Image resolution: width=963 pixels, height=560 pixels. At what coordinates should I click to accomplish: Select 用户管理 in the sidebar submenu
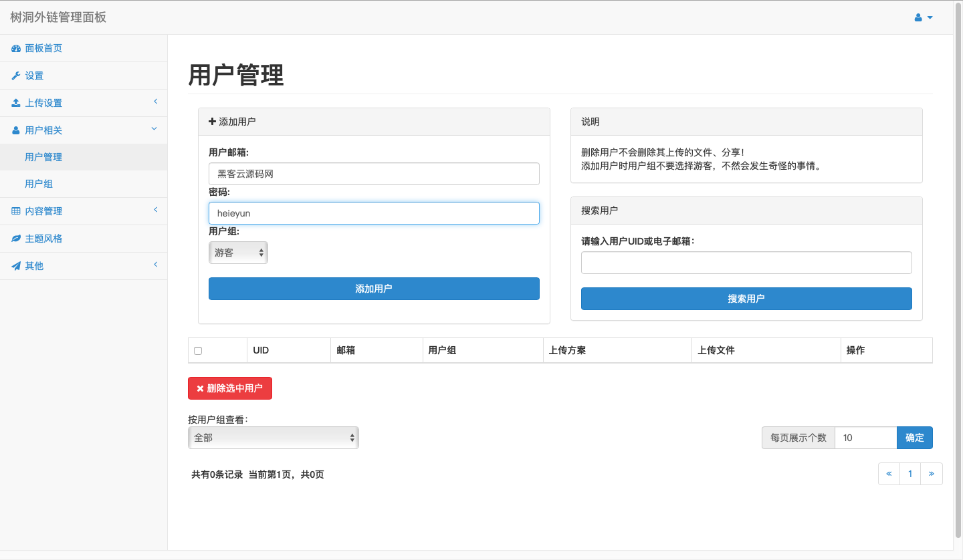(x=43, y=157)
